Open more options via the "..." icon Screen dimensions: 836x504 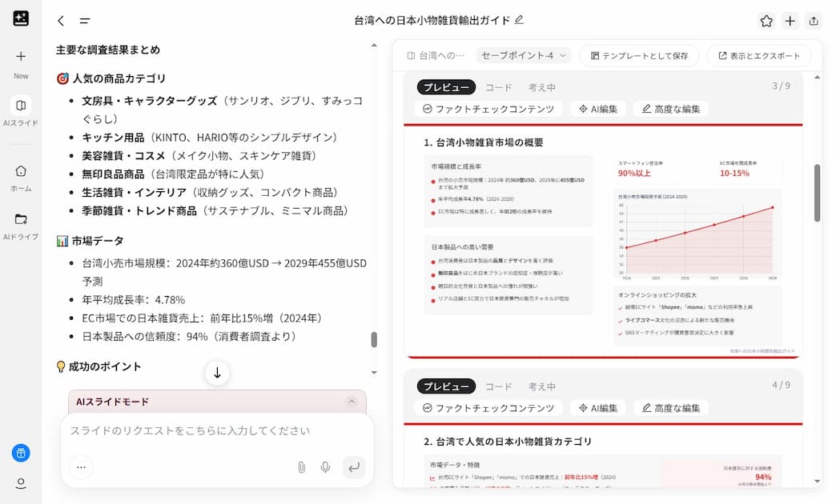[x=81, y=466]
